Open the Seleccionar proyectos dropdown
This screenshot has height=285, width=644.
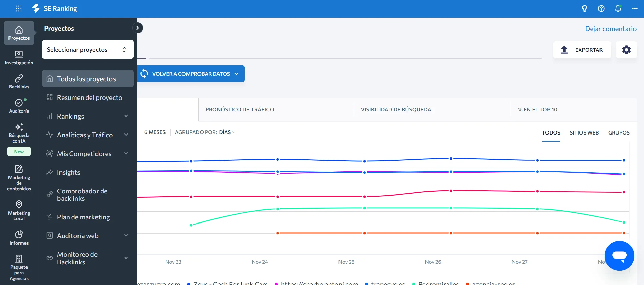(x=88, y=50)
